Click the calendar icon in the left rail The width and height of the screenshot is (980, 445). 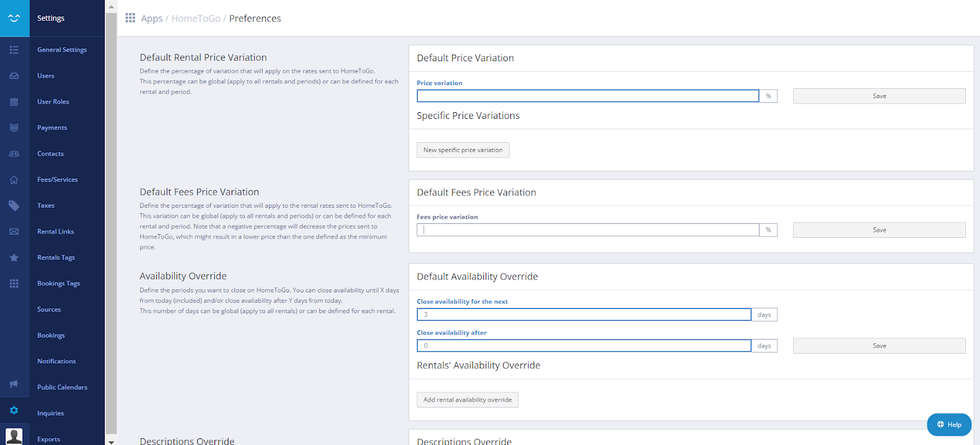point(14,102)
